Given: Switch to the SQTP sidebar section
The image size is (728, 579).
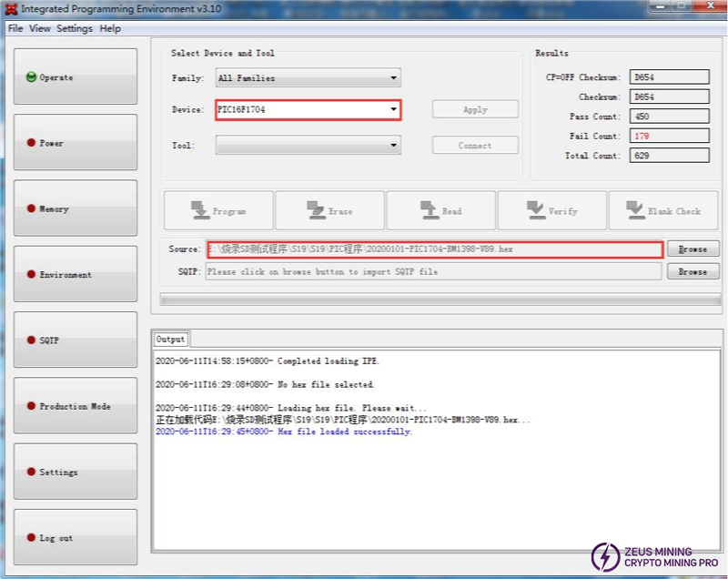Looking at the screenshot, I should pos(76,340).
